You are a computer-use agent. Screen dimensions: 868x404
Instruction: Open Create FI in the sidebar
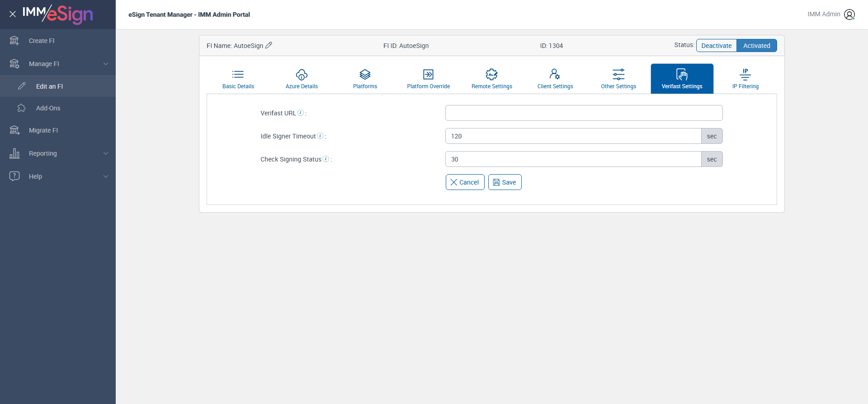pyautogui.click(x=58, y=41)
